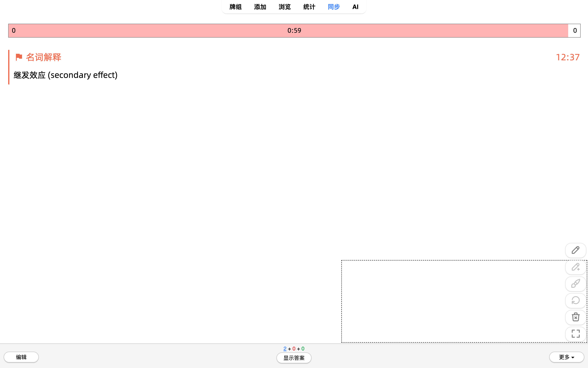Click 显示答案 to show the answer
The image size is (588, 368).
[x=294, y=358]
